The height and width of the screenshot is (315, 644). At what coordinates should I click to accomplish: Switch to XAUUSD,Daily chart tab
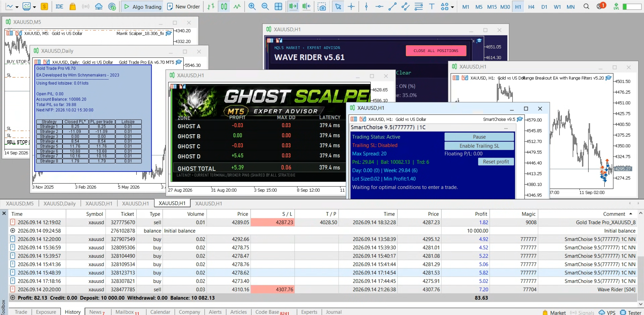[59, 203]
